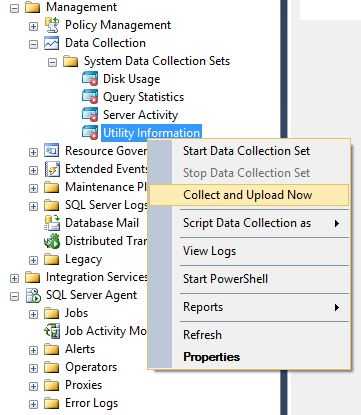This screenshot has width=361, height=415.
Task: Expand the Proxies node
Action: pos(33,386)
